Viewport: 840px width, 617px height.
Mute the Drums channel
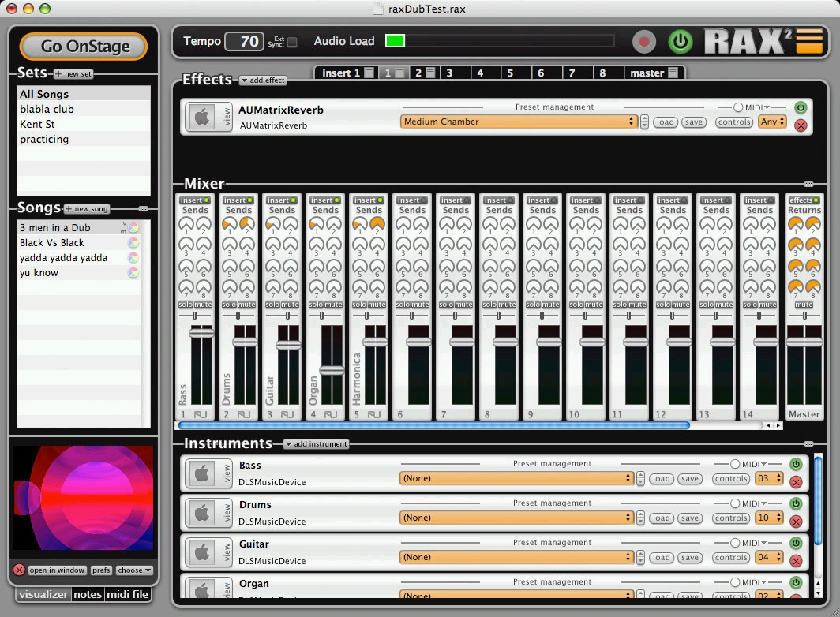click(x=247, y=305)
